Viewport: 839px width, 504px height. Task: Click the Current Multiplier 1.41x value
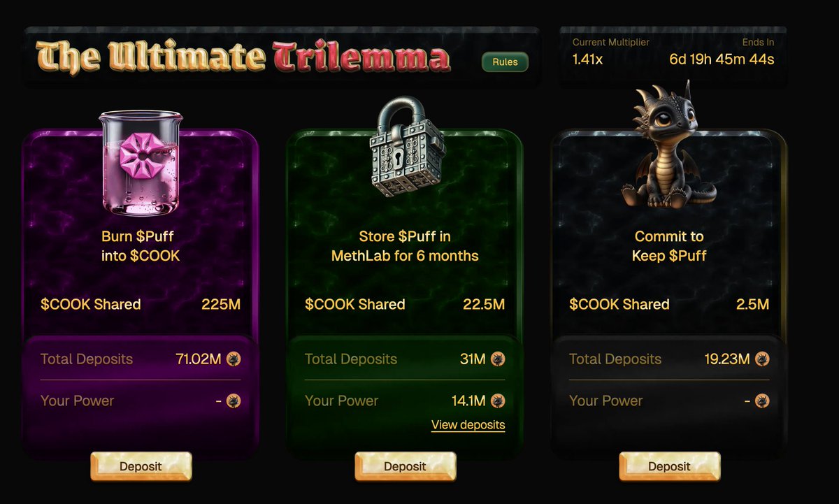[587, 59]
